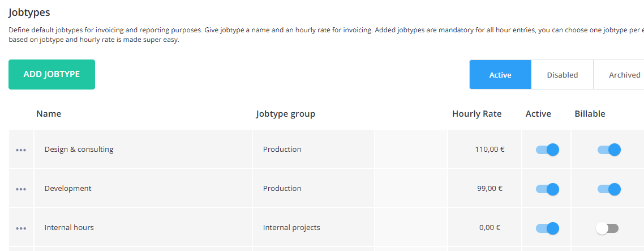The width and height of the screenshot is (644, 251).
Task: Deactivate the Internal hours jobtype
Action: click(x=547, y=228)
